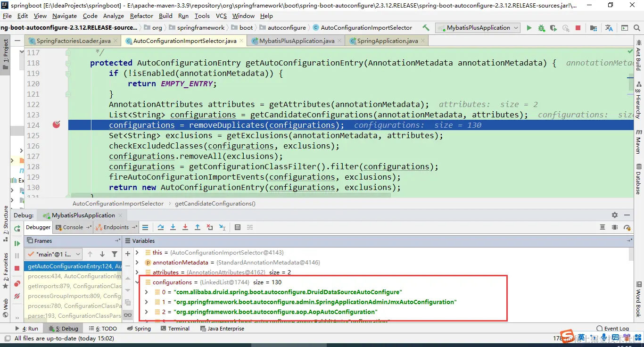Open the 6: TODO tool window
644x347 pixels.
(102, 329)
